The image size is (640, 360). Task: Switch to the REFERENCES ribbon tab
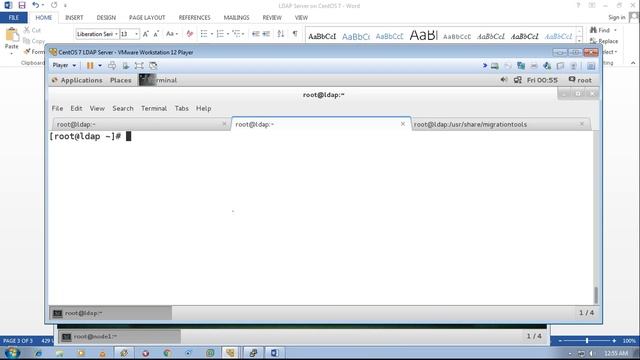194,18
